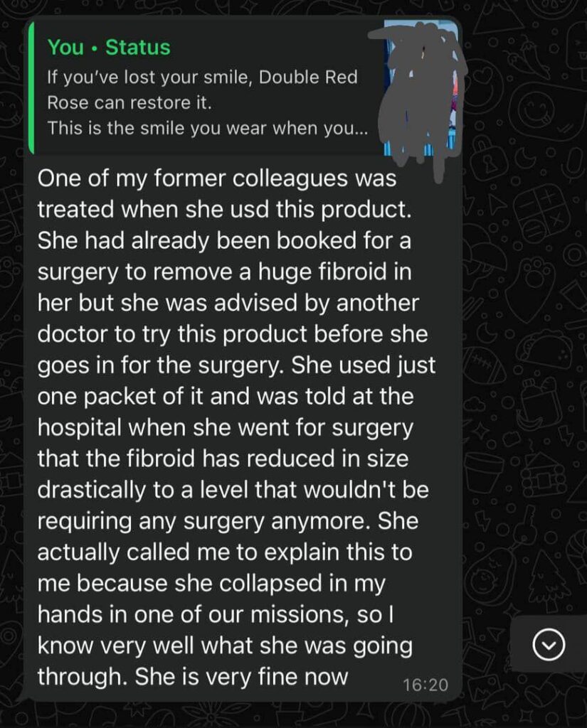Click the truncated "This is the smile you wear" line
The height and width of the screenshot is (728, 587).
tap(206, 129)
